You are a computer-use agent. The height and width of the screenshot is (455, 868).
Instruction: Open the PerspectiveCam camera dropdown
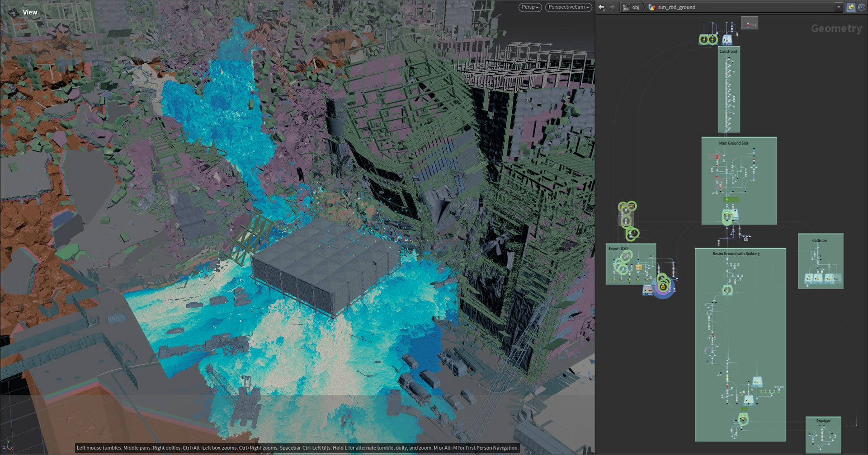pyautogui.click(x=568, y=7)
